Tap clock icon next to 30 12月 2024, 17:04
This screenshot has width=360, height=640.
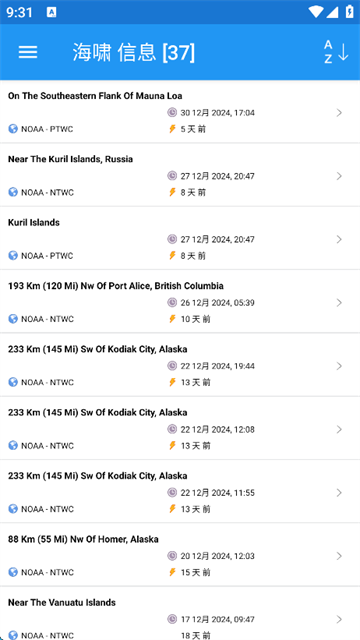pos(172,112)
